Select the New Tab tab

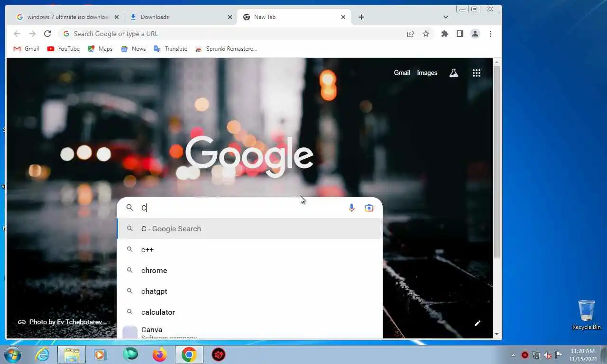coord(294,17)
